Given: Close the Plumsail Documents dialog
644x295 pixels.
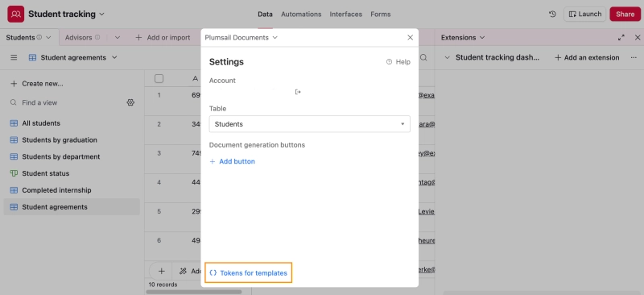Looking at the screenshot, I should (x=410, y=37).
